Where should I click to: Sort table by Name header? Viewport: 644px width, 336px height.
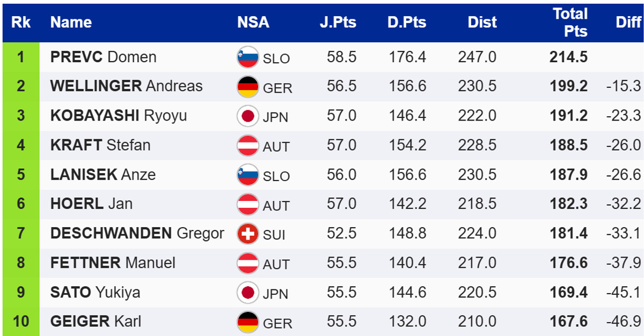point(71,23)
